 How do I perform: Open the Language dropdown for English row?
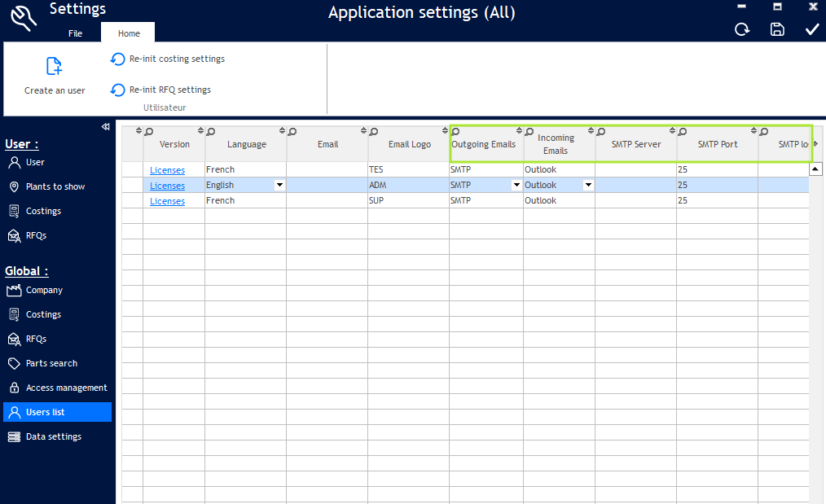279,186
